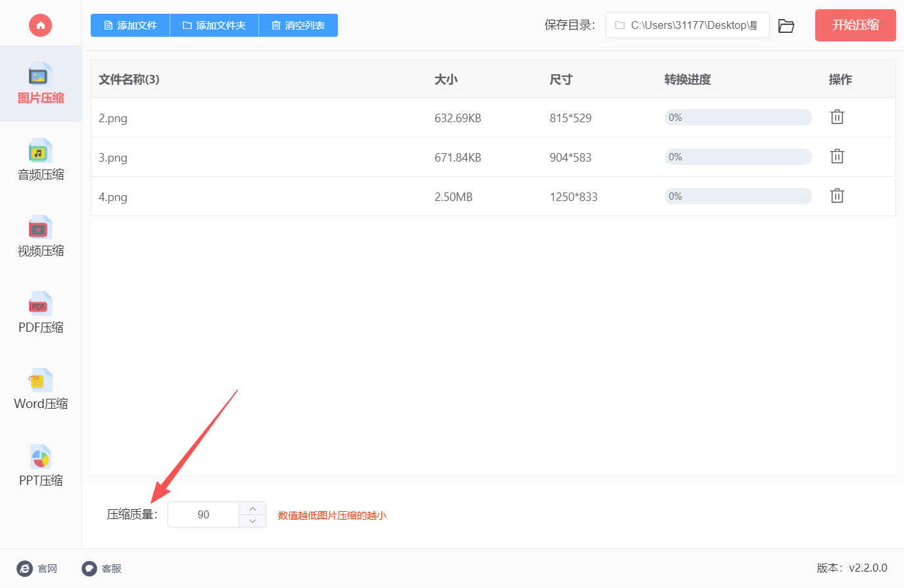Click the 632.69KB size cell

click(x=458, y=118)
